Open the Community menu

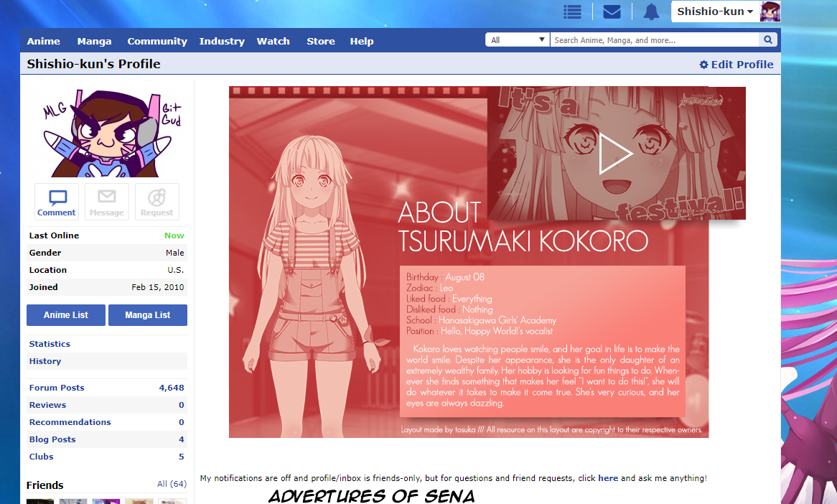click(157, 41)
